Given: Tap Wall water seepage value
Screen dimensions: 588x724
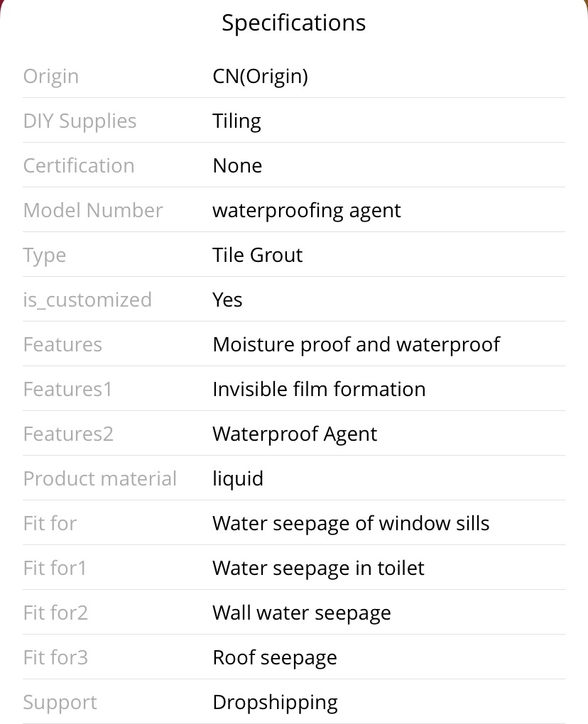Looking at the screenshot, I should pos(302,613).
